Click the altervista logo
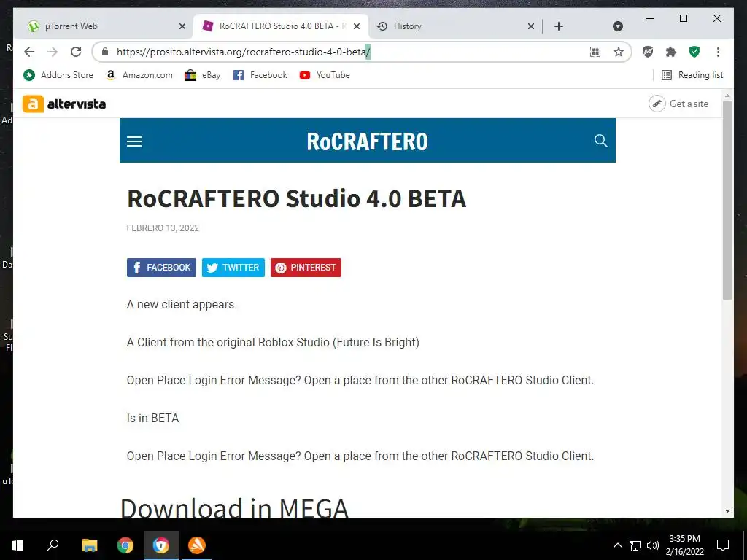747x560 pixels. [64, 104]
